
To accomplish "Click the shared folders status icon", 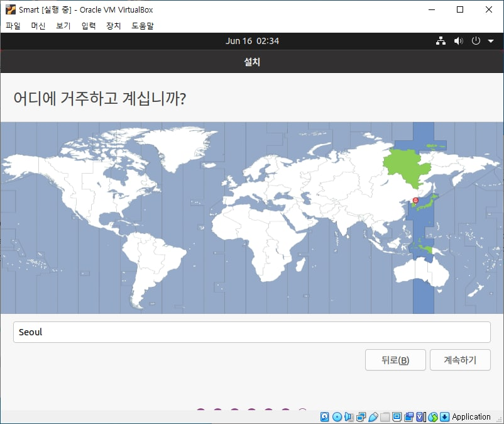I will pos(385,417).
